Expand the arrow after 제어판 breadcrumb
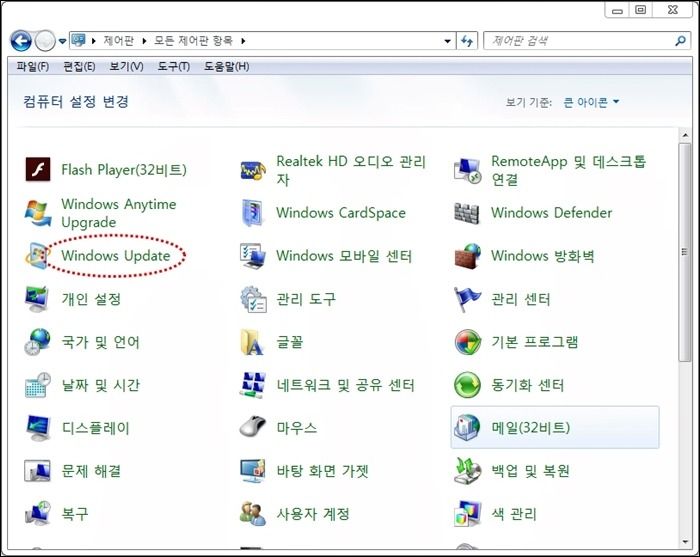Screen dimensions: 700x557 144,41
